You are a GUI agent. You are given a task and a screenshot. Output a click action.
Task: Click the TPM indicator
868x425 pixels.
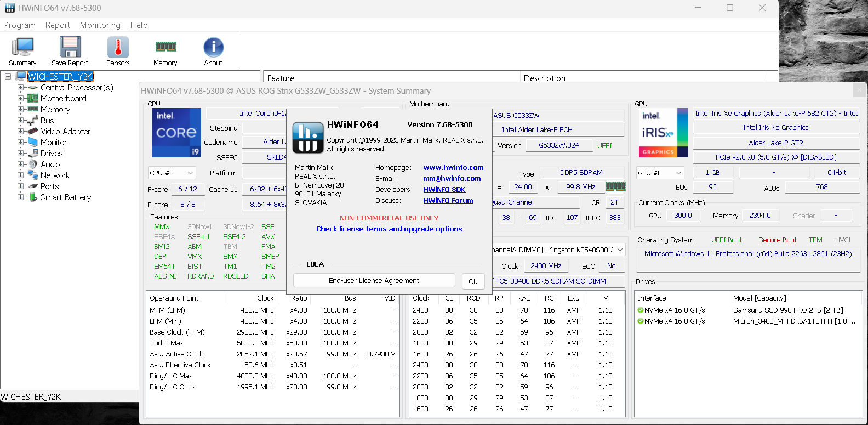[815, 240]
